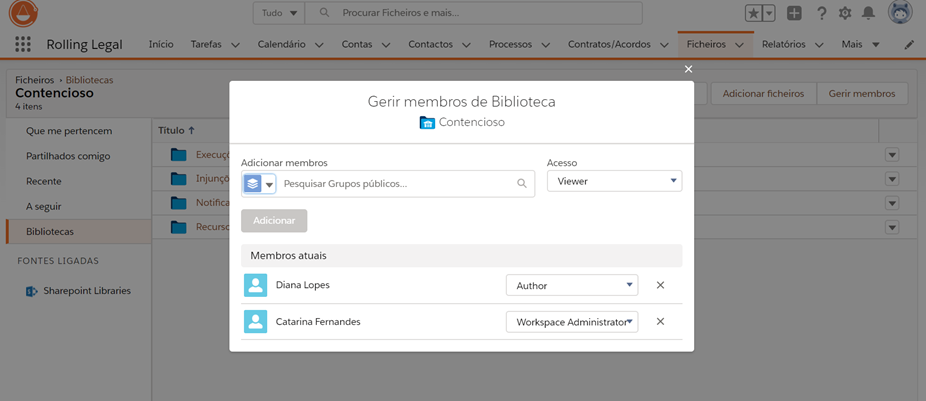Image resolution: width=926 pixels, height=401 pixels.
Task: Click the Sharepoint Libraries link
Action: (x=86, y=290)
